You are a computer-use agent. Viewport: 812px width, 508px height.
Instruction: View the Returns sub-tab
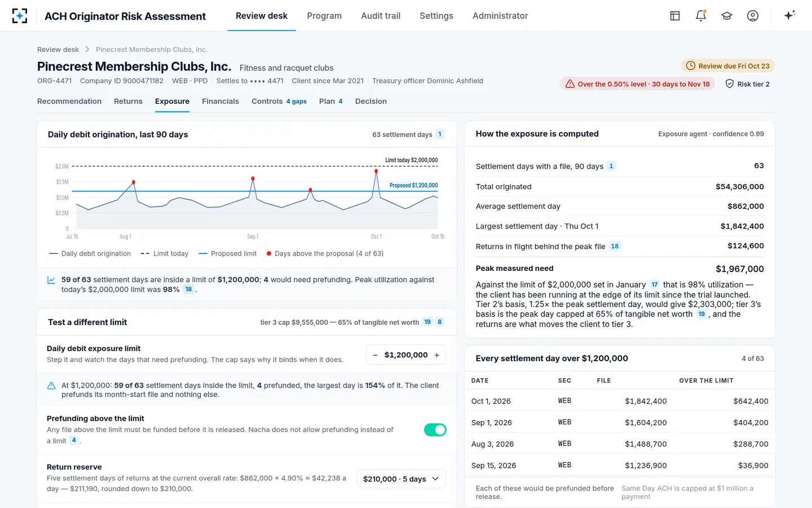coord(128,102)
